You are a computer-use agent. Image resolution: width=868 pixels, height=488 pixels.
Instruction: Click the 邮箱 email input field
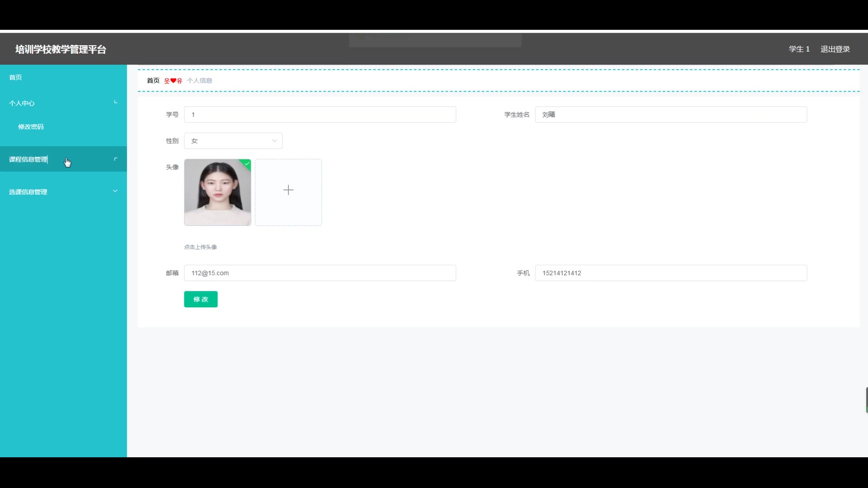click(x=320, y=273)
